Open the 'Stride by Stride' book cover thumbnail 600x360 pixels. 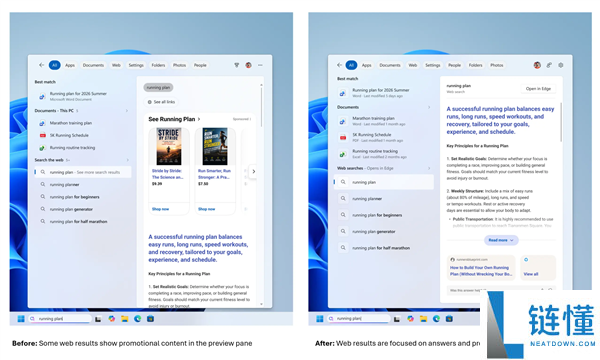pyautogui.click(x=169, y=146)
